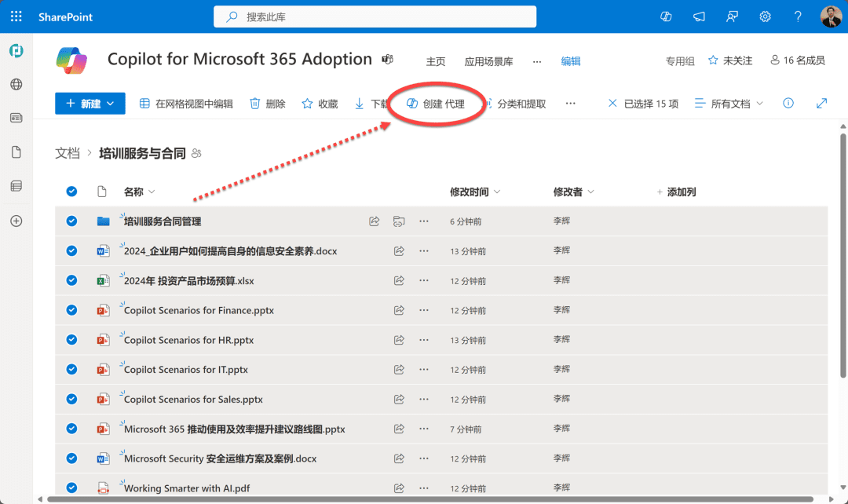
Task: Click the horizontal scrollbar at bottom
Action: coord(430,499)
